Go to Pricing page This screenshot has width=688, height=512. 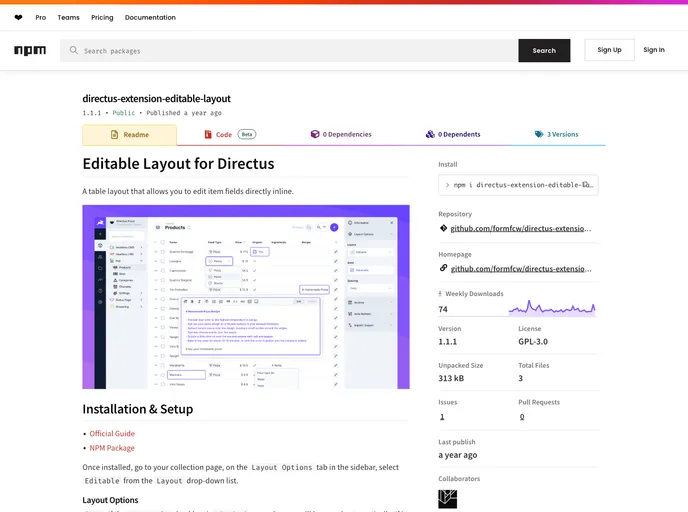pyautogui.click(x=102, y=18)
